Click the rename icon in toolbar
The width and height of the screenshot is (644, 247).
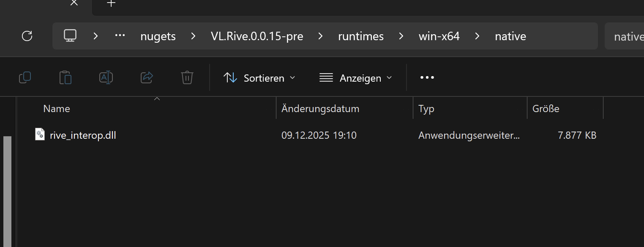pos(106,77)
